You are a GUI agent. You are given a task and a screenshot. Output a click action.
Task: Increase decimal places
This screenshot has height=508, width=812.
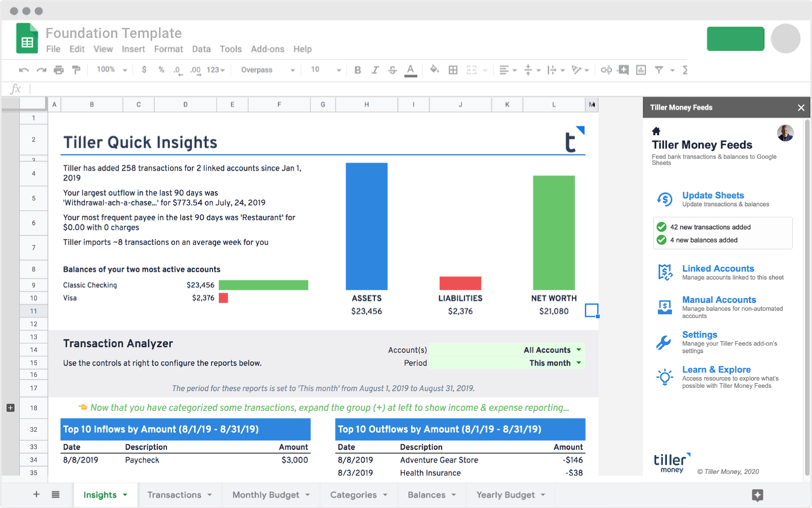[x=195, y=70]
